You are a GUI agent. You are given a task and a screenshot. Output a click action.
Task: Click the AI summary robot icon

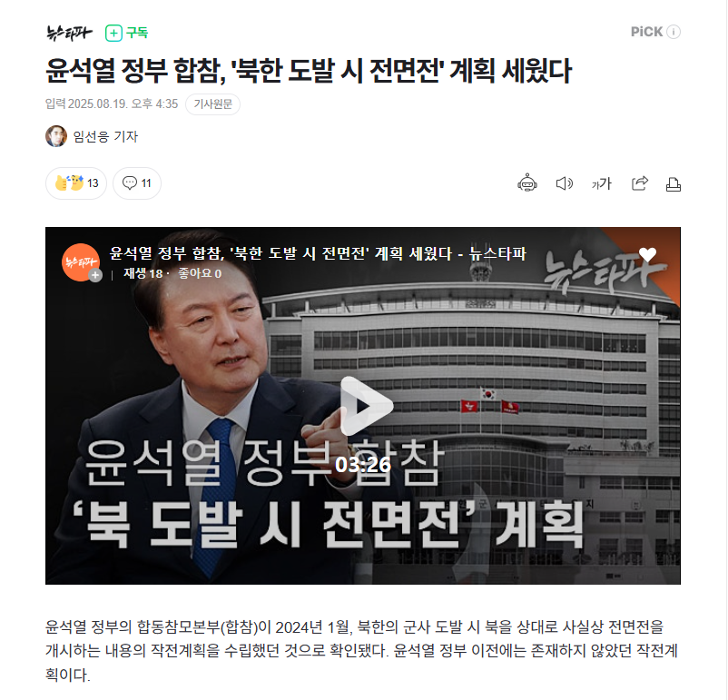tap(527, 183)
